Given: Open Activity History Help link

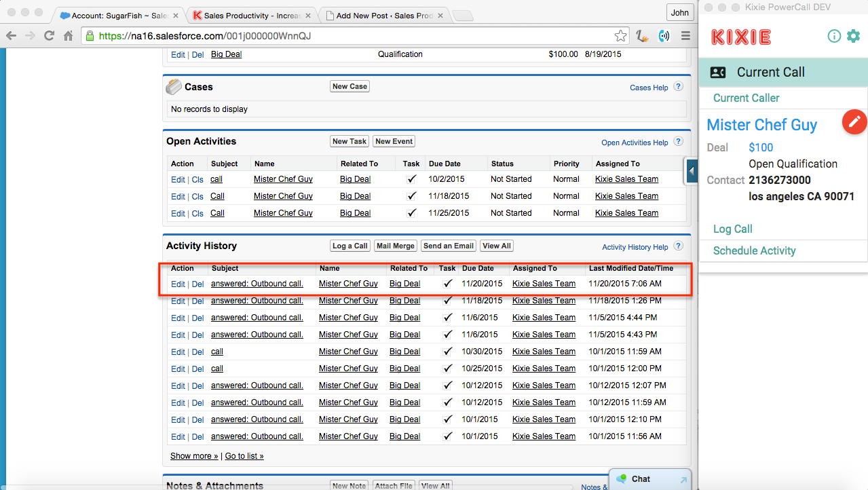Looking at the screenshot, I should (635, 247).
